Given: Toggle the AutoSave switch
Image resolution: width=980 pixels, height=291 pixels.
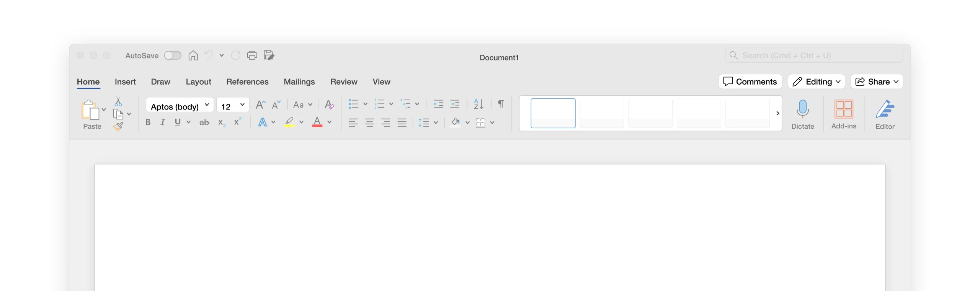Looking at the screenshot, I should click(173, 56).
